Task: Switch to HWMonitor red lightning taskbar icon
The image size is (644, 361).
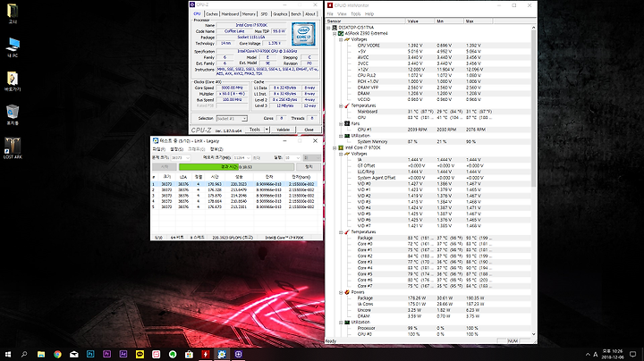Action: [206, 354]
